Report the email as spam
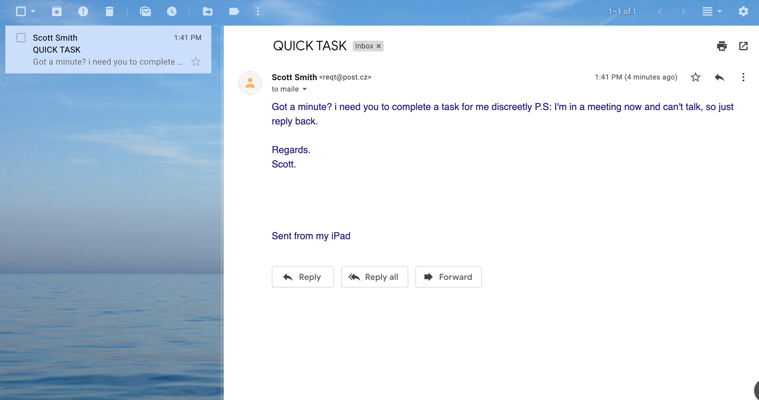Viewport: 759px width, 400px height. point(83,11)
